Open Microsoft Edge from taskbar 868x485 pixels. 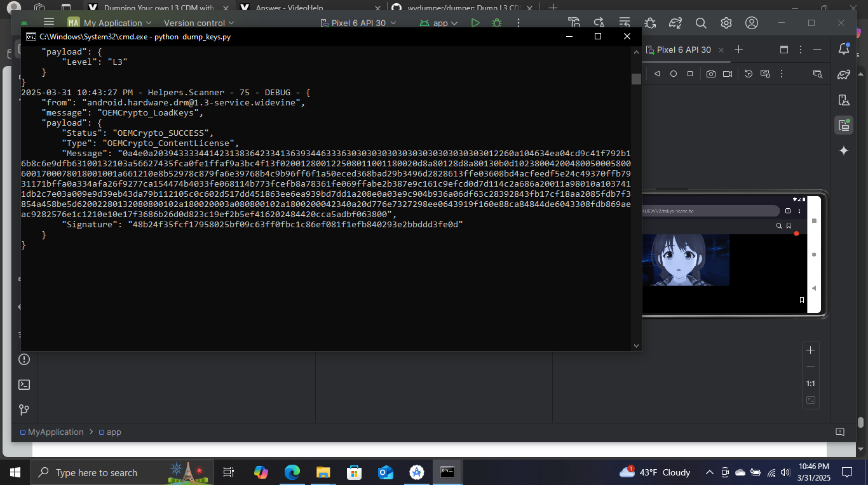pyautogui.click(x=292, y=472)
